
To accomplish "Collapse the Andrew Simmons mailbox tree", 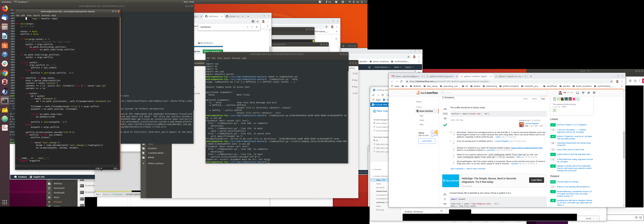I will (x=373, y=176).
